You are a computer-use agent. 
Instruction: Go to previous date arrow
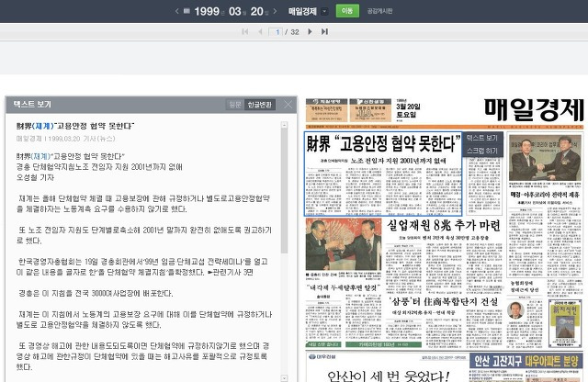tap(177, 11)
